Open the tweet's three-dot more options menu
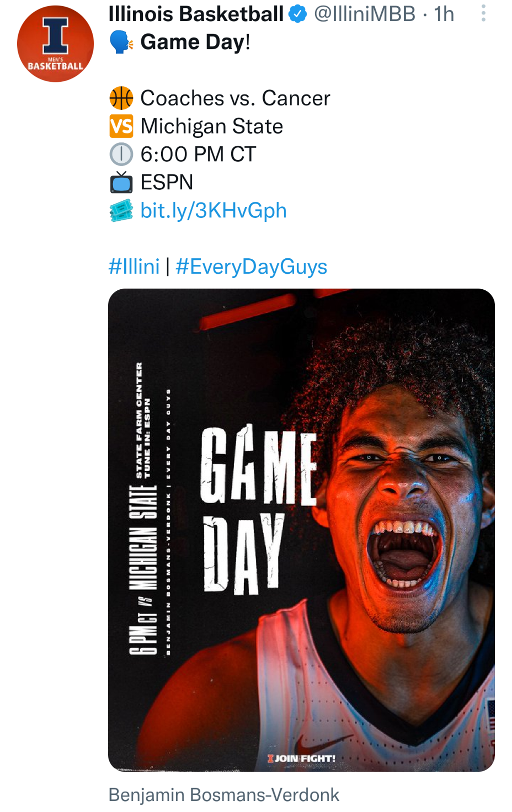 tap(483, 13)
